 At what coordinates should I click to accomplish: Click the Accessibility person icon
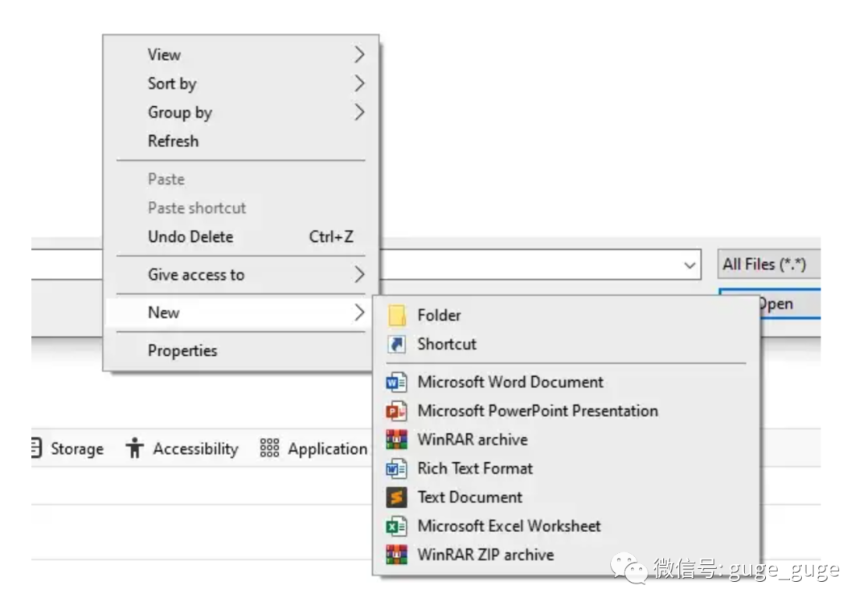(134, 448)
